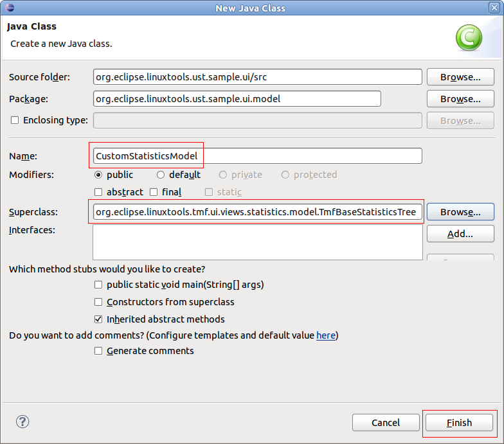
Task: Click the Name field containing CustomStatisticsModel
Action: pos(257,156)
